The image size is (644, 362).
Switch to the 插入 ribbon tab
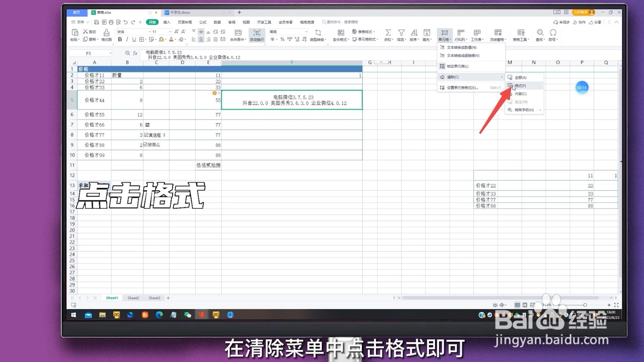[x=166, y=22]
